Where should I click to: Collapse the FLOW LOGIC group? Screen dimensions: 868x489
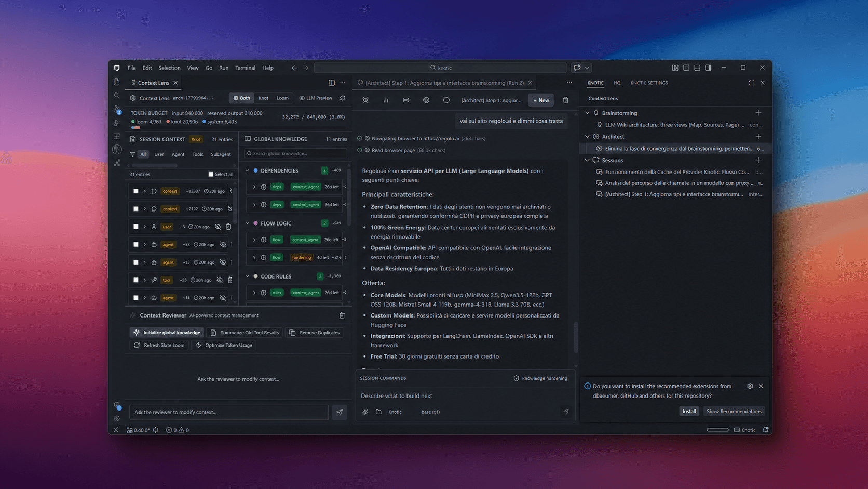click(x=248, y=223)
